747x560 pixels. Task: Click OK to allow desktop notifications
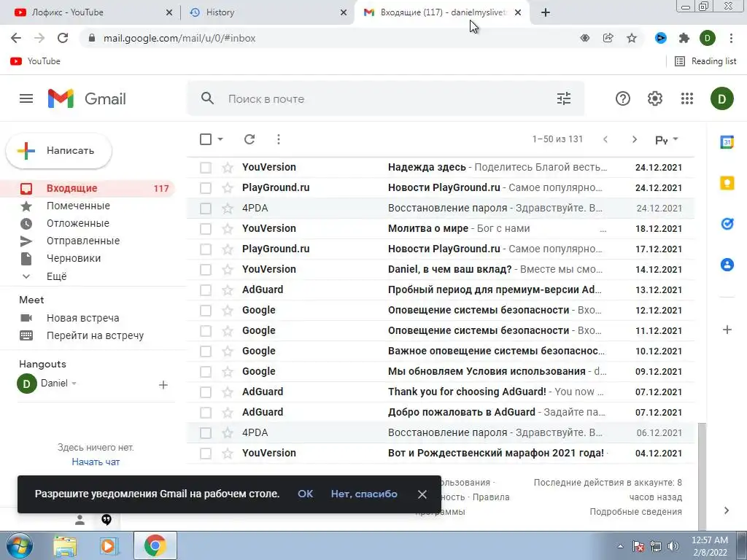(x=306, y=494)
